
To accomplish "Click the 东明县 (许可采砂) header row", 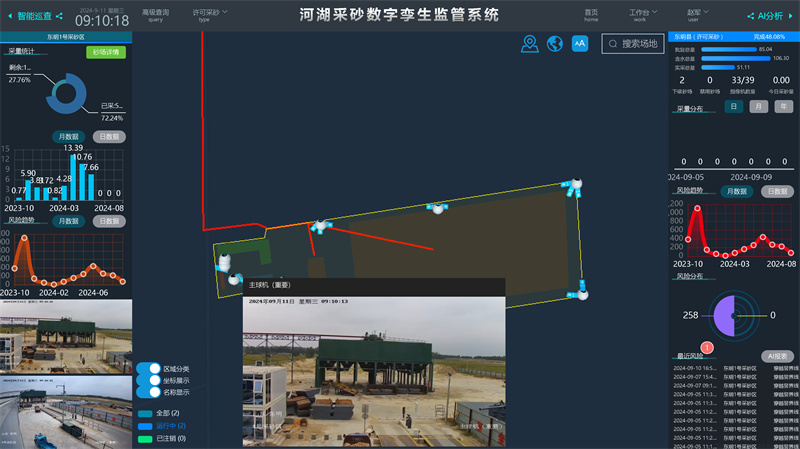I will (734, 37).
